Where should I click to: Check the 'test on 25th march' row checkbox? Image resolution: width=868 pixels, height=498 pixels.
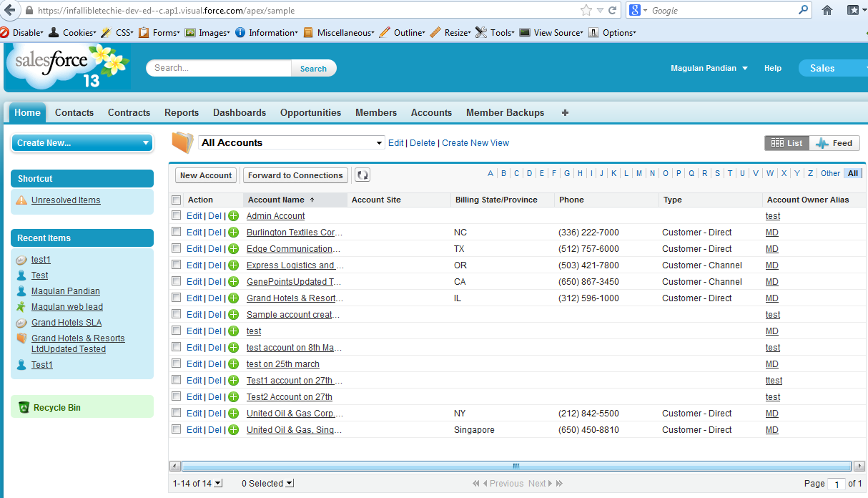tap(177, 363)
